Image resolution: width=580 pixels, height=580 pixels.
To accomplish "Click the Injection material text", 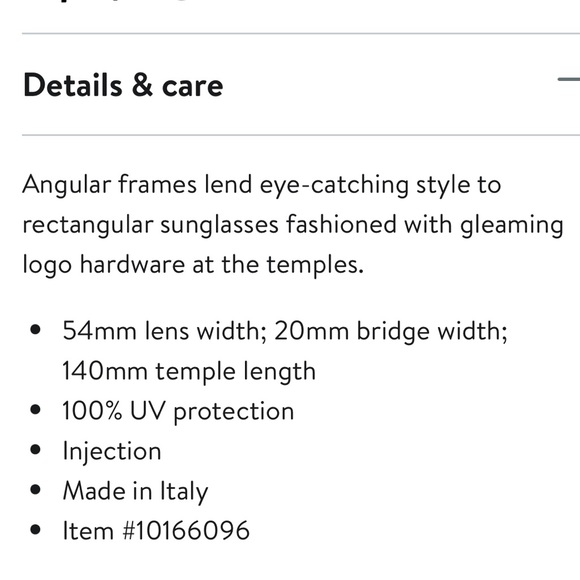I will pos(112,451).
